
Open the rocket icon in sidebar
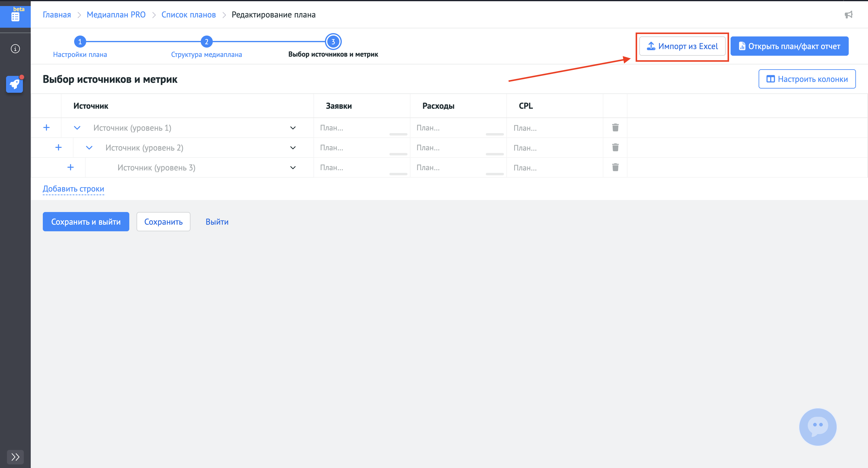coord(14,84)
